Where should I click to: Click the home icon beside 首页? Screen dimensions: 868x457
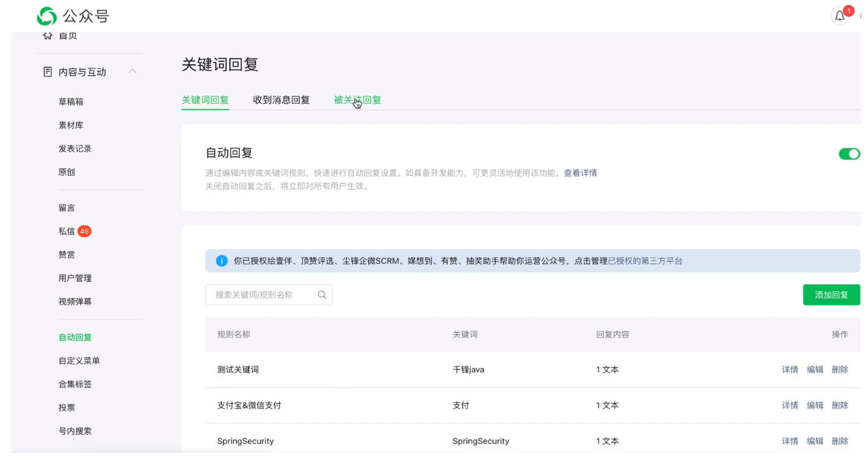(x=47, y=35)
